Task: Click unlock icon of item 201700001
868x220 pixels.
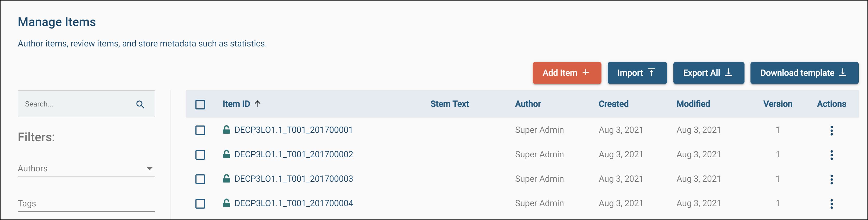Action: (x=226, y=130)
